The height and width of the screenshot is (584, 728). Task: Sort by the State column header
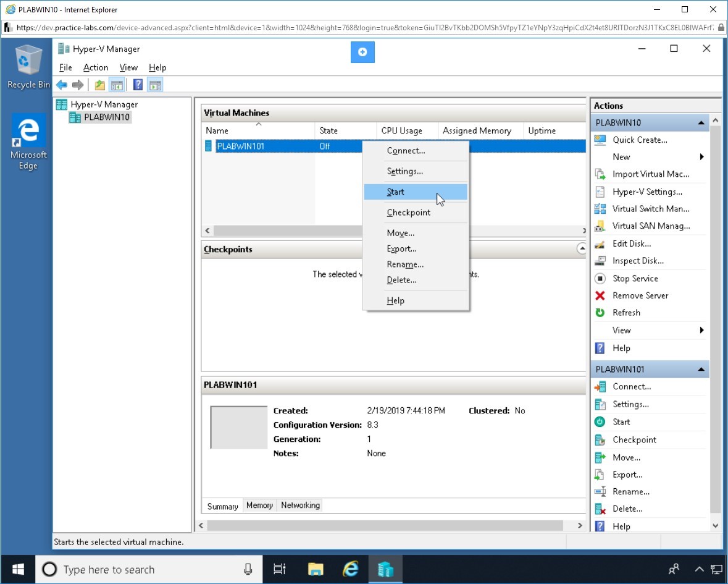(345, 130)
